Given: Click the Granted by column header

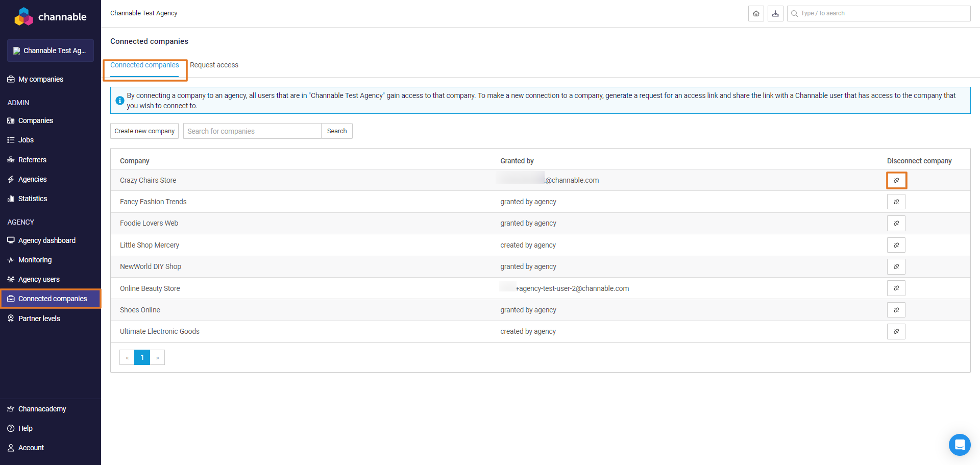Looking at the screenshot, I should [x=517, y=161].
